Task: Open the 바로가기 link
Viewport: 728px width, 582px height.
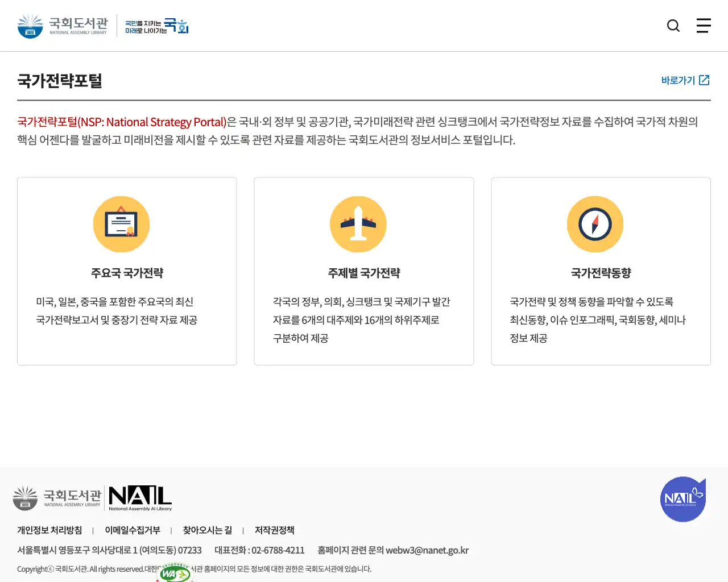Action: point(679,80)
